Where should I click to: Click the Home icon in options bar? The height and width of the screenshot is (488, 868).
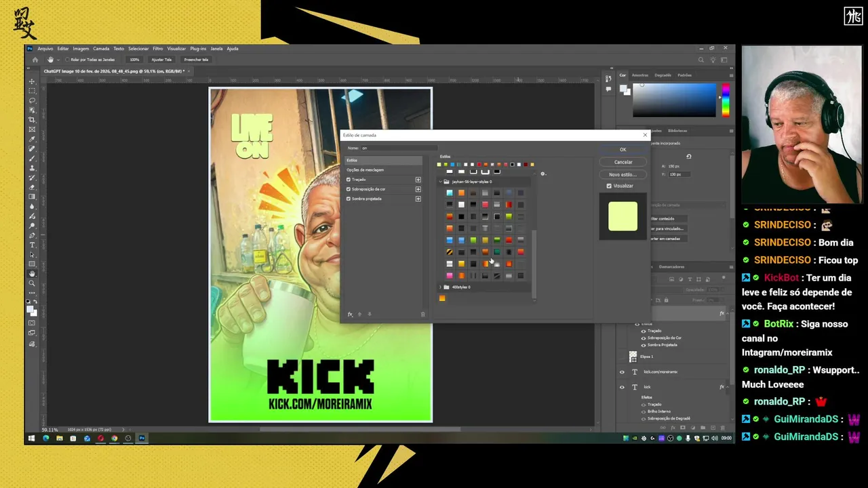click(35, 60)
